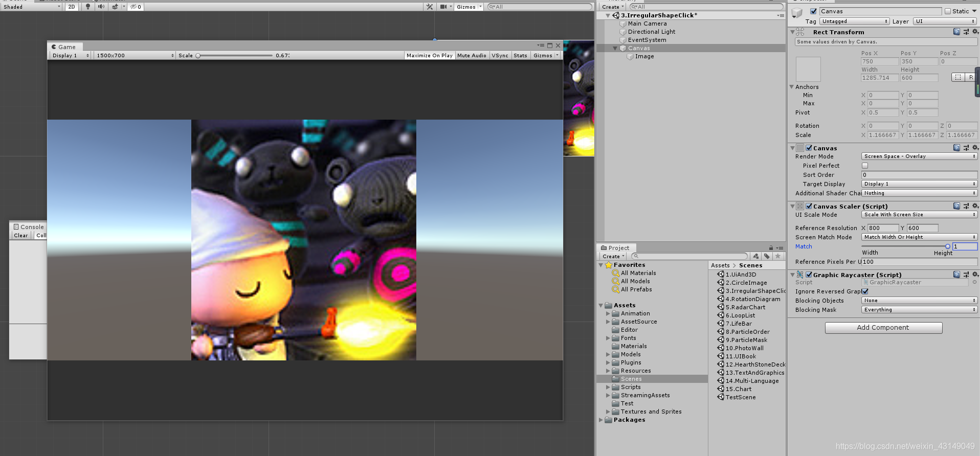Click the save search star icon in Project

coord(778,256)
